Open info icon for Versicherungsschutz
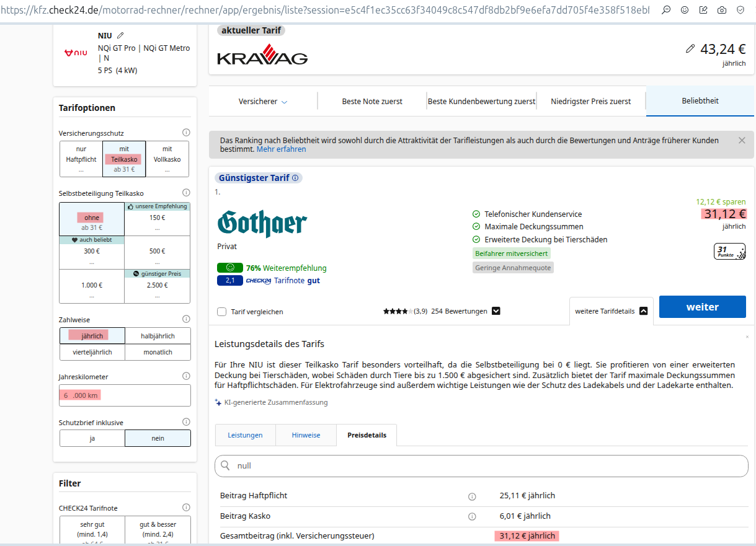The height and width of the screenshot is (546, 756). (186, 133)
